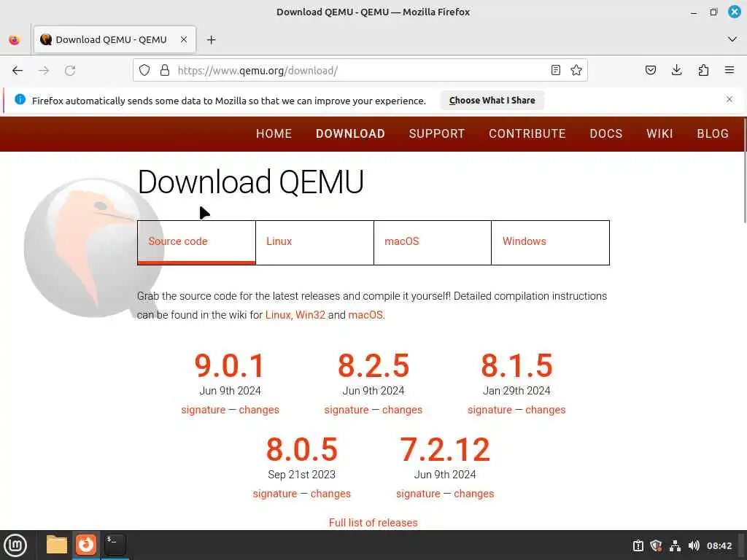Open the Firefox View icon

pyautogui.click(x=15, y=40)
